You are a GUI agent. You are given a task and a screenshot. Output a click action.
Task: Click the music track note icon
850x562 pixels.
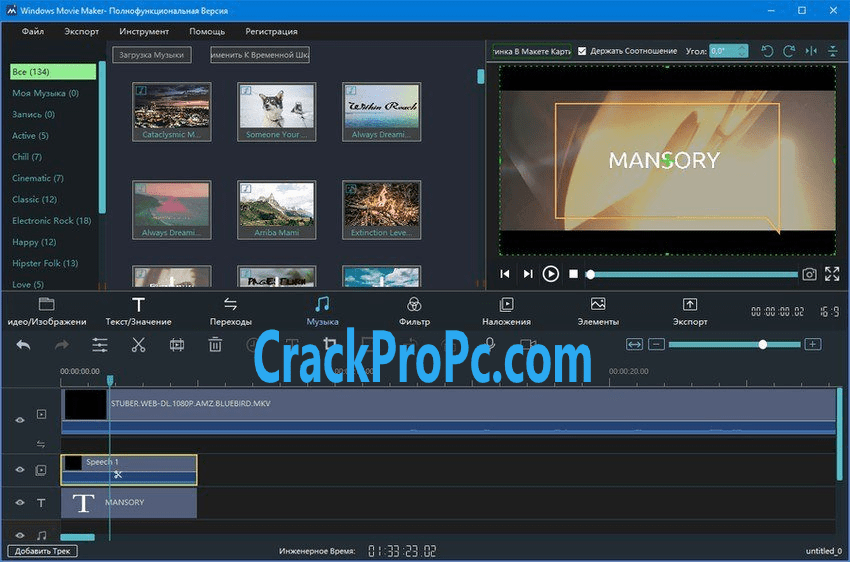42,535
